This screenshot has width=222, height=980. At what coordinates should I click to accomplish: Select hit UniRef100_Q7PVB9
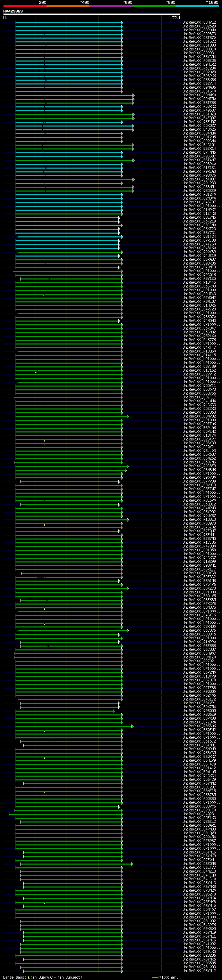click(x=199, y=481)
